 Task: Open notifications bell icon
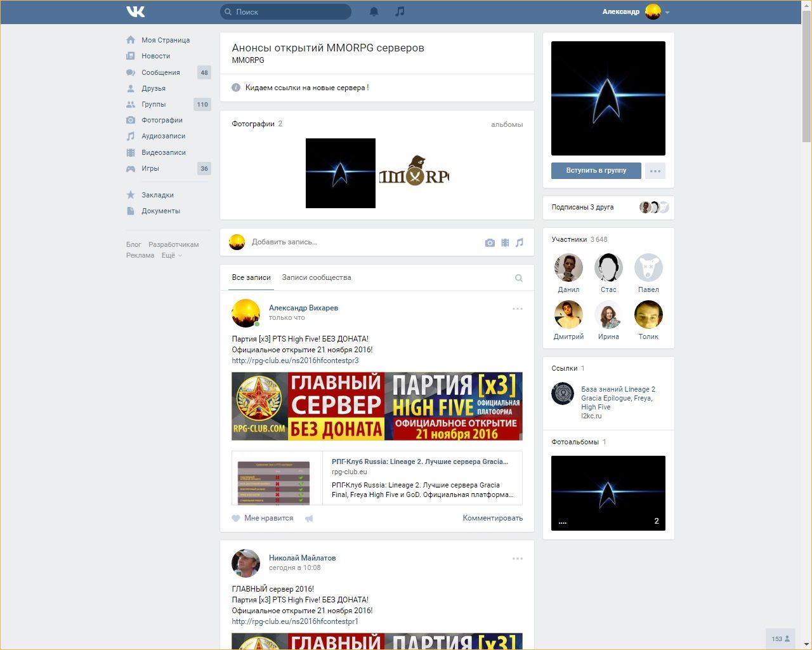point(374,11)
